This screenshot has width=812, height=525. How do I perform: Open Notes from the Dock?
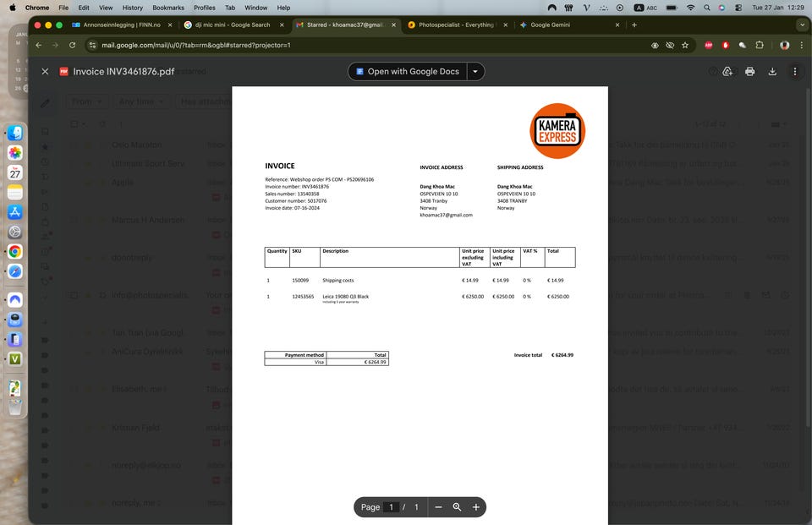[15, 192]
